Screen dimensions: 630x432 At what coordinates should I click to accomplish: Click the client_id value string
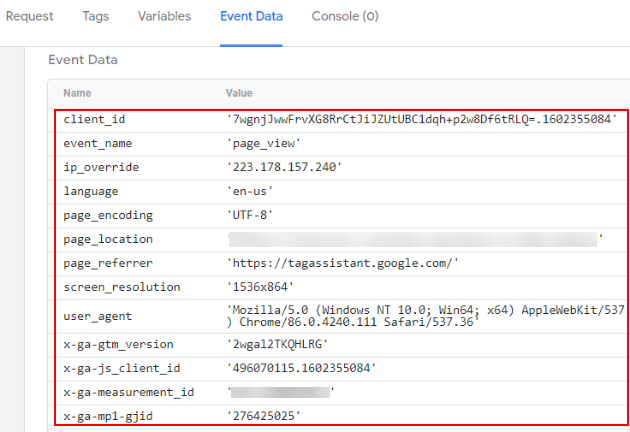point(421,119)
